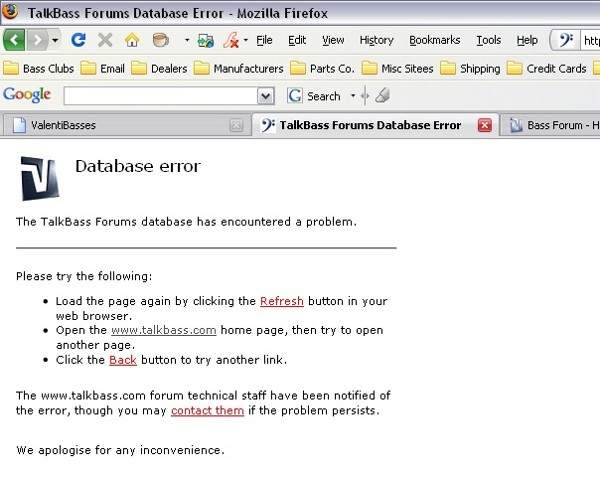Open the Parts Co. bookmarks folder
The width and height of the screenshot is (600, 479).
click(322, 68)
